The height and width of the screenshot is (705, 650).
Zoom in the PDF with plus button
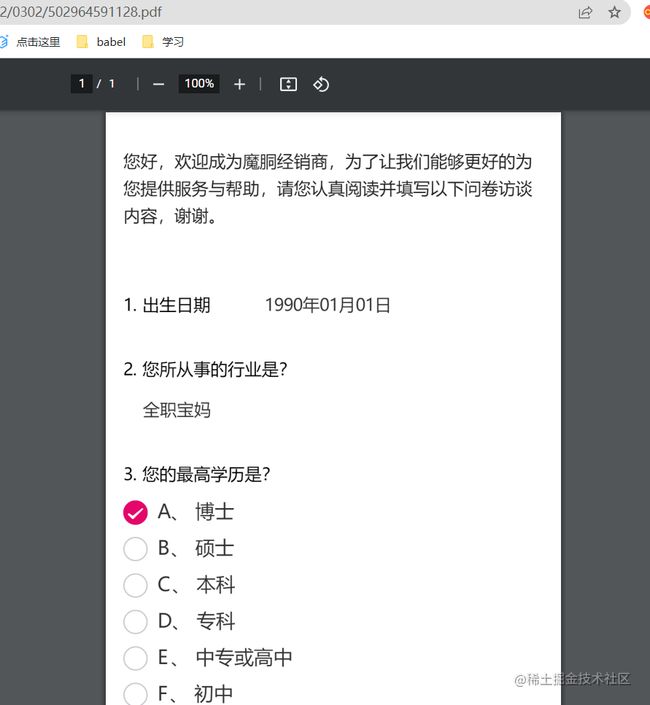point(240,84)
